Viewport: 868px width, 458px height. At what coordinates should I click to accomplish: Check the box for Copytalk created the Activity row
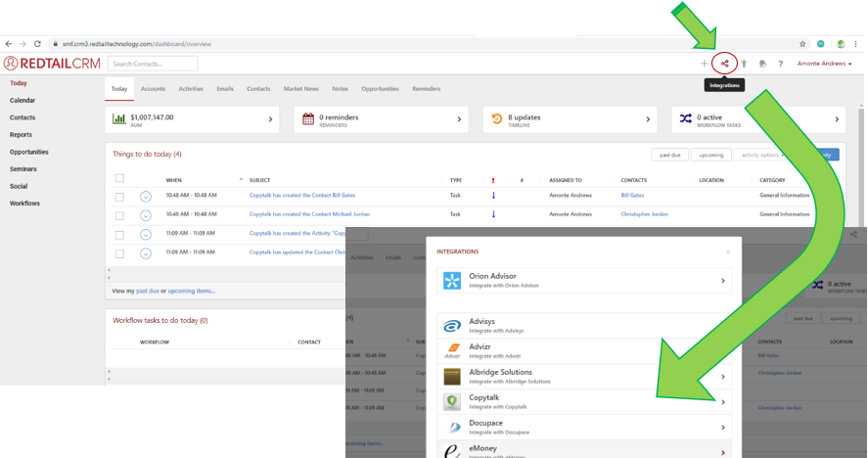(119, 235)
